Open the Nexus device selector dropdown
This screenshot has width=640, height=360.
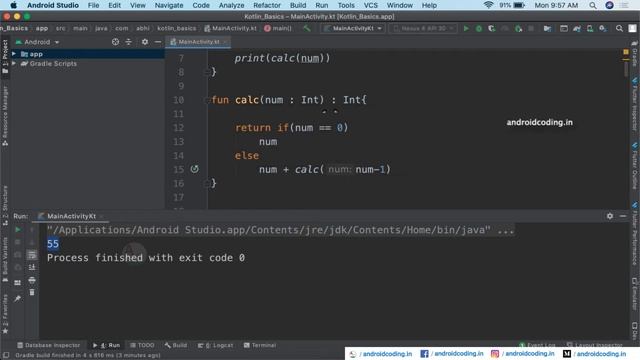423,29
